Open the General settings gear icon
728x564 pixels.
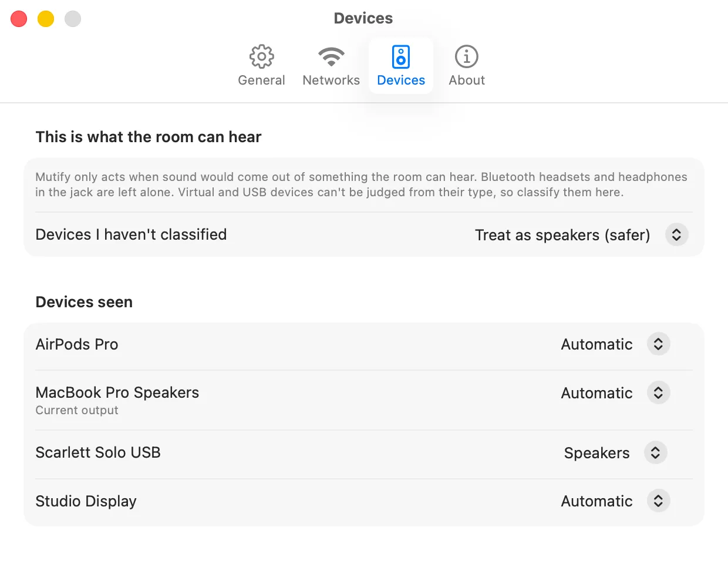pyautogui.click(x=261, y=57)
